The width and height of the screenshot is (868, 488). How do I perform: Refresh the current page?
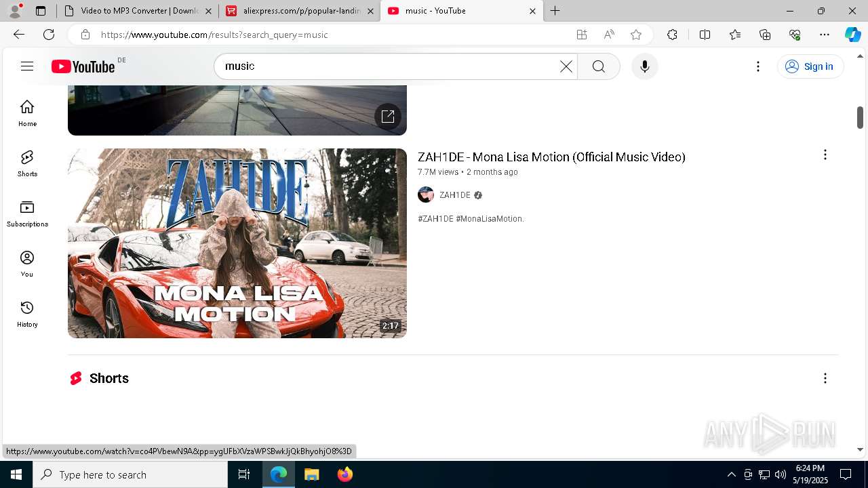pos(49,35)
